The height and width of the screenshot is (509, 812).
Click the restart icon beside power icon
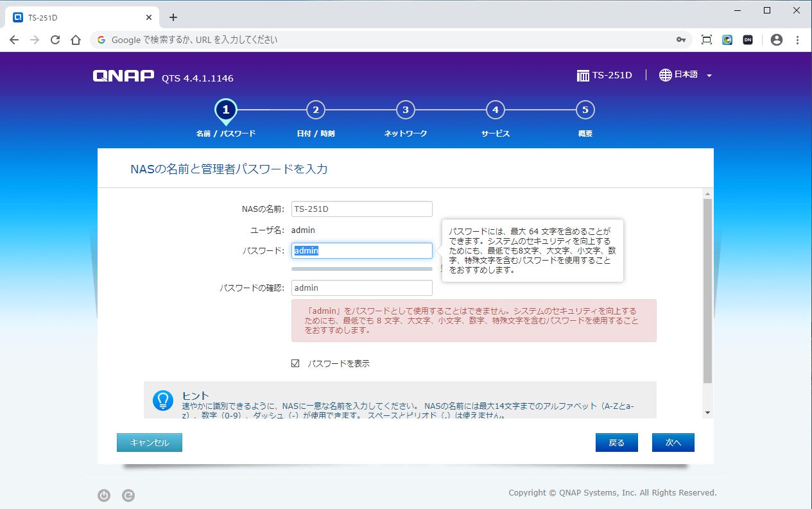pyautogui.click(x=128, y=495)
